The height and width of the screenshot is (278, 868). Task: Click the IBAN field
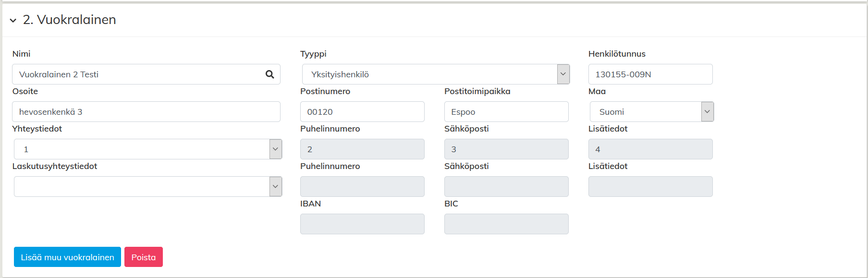coord(362,224)
